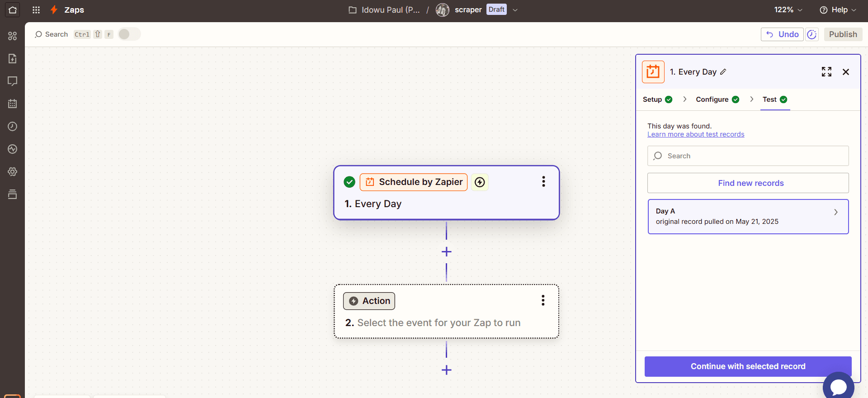
Task: Click the Zaps lightning bolt logo
Action: (54, 9)
